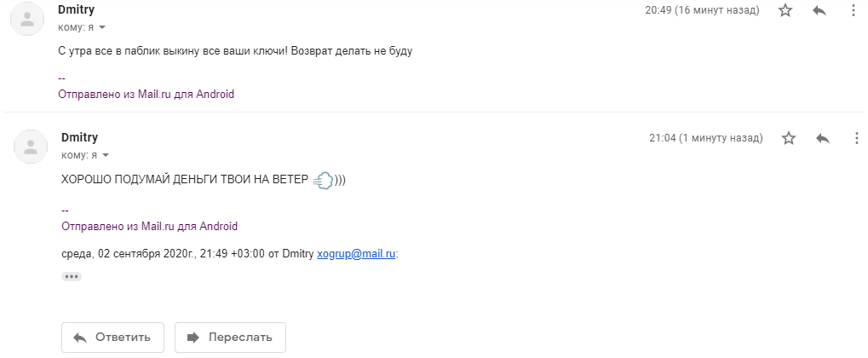The height and width of the screenshot is (358, 868).
Task: Click the wind emoji in second message
Action: [324, 181]
